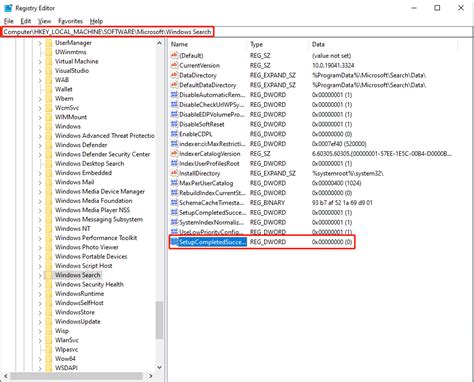Expand the Windows NT key
This screenshot has width=474, height=382.
40,229
